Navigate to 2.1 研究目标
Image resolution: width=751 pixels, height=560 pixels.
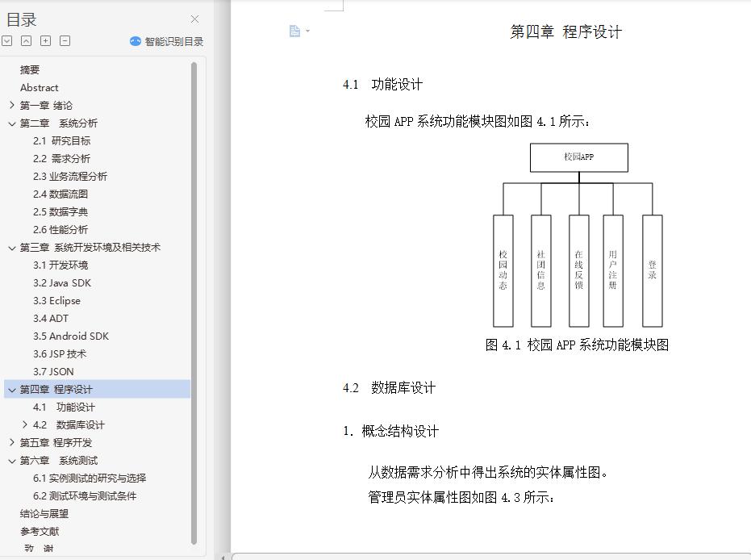coord(62,141)
